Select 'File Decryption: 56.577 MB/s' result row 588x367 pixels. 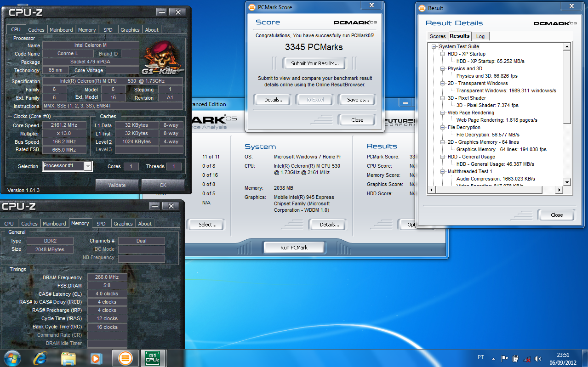tap(488, 135)
